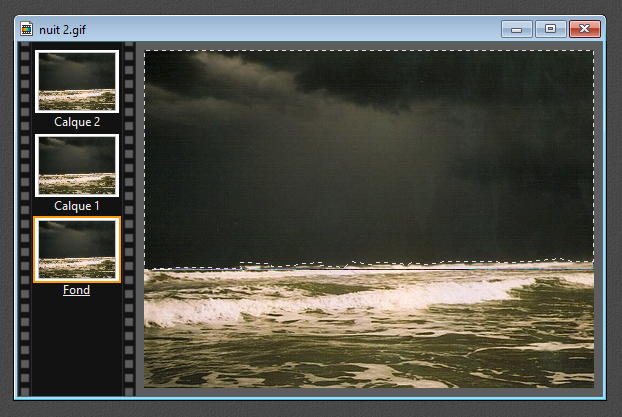622x417 pixels.
Task: Select the Calque 1 layer thumbnail
Action: 77,165
